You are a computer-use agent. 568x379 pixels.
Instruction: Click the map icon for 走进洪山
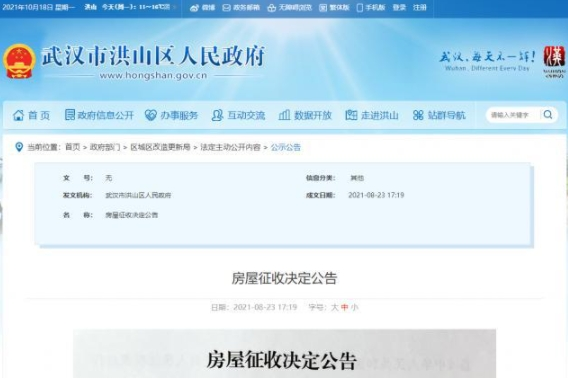coord(351,115)
